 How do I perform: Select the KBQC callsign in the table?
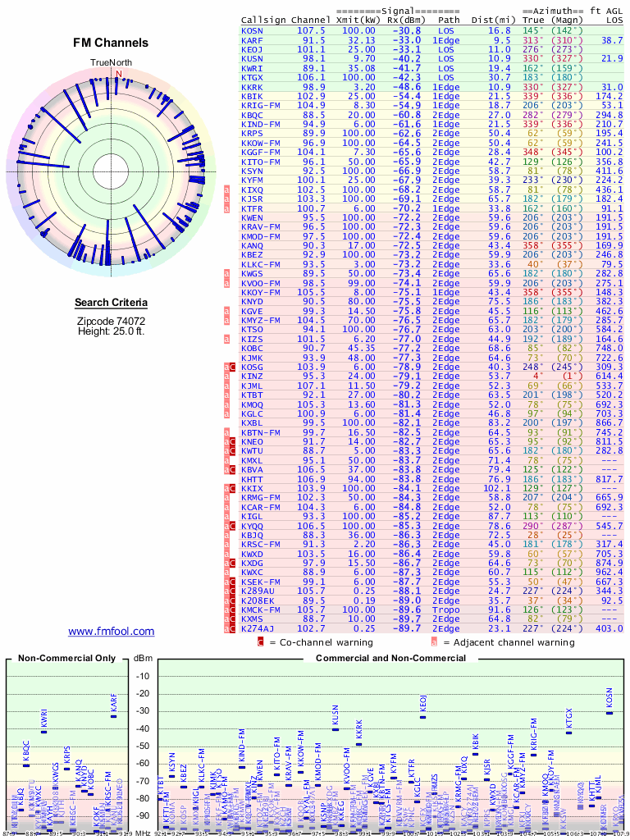[252, 115]
